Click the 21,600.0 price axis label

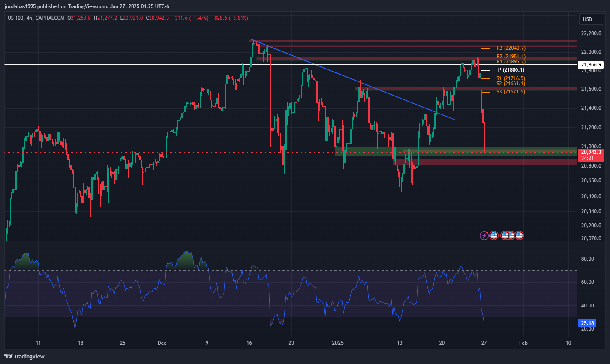(x=591, y=89)
